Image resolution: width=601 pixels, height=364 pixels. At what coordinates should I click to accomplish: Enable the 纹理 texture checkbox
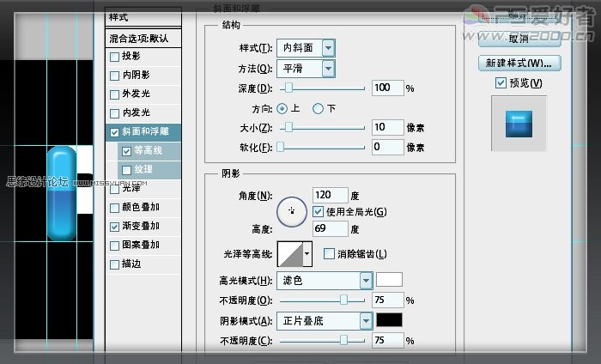tap(126, 170)
